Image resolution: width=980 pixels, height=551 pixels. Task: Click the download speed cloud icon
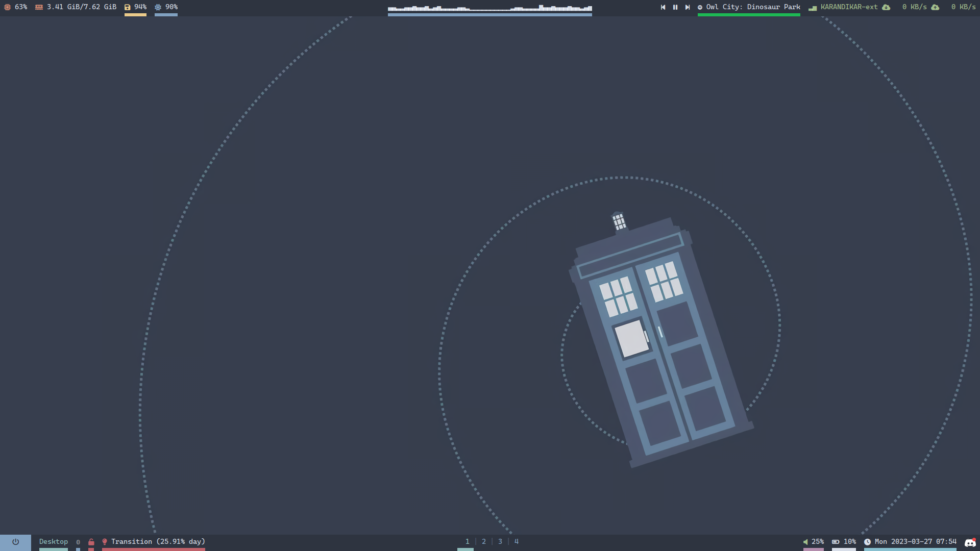click(x=886, y=7)
